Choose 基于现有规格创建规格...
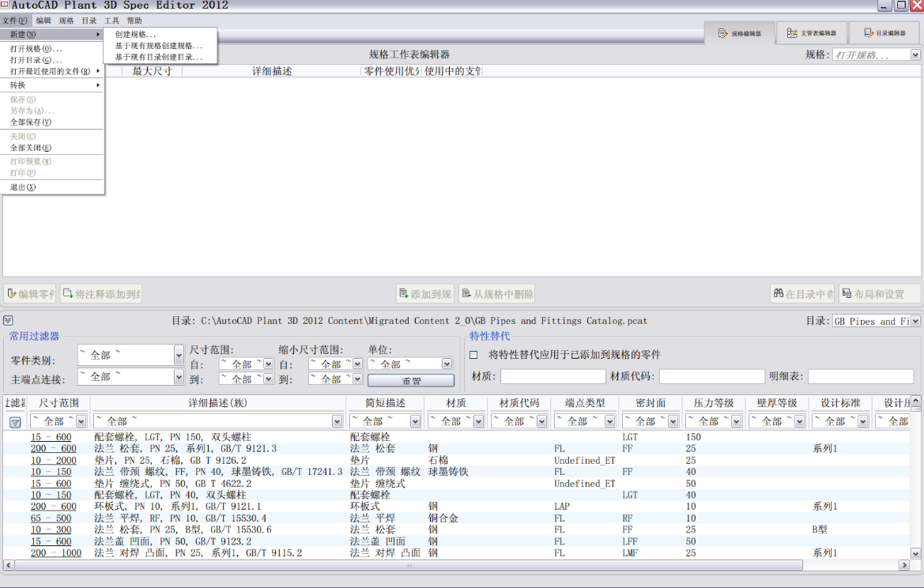Screen dimensions: 924x588 pyautogui.click(x=160, y=46)
